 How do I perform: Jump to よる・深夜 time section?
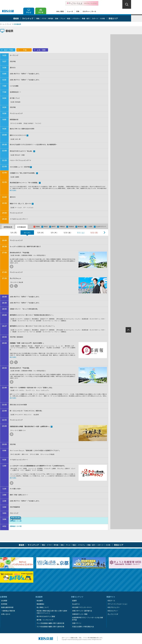coord(40,50)
